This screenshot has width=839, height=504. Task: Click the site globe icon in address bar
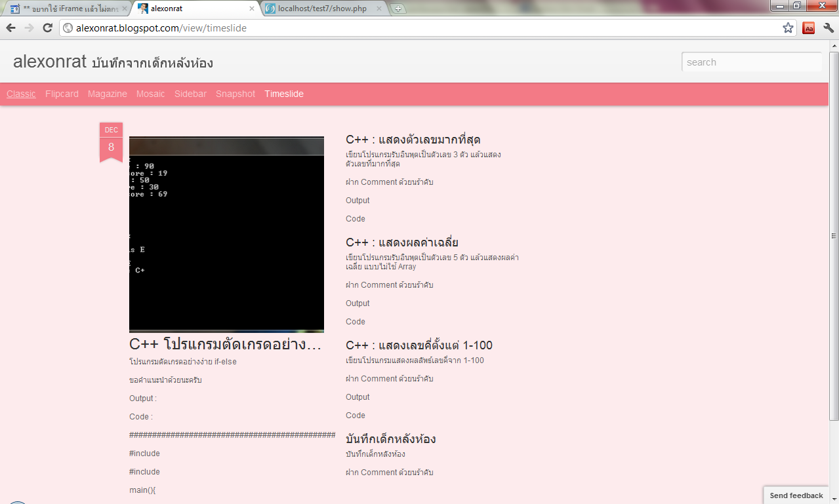68,28
